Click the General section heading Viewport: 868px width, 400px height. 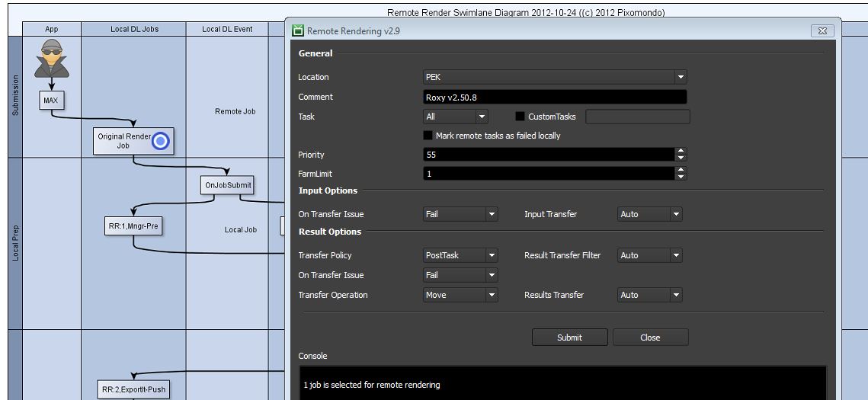coord(315,53)
